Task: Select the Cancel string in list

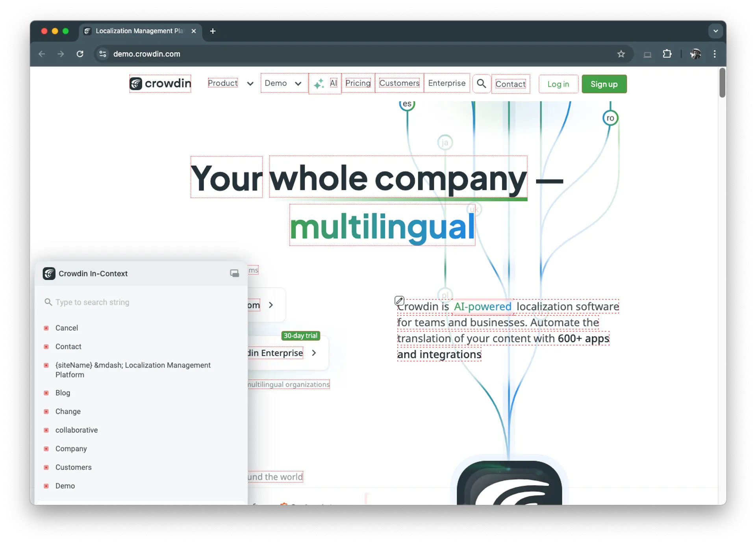Action: 67,328
